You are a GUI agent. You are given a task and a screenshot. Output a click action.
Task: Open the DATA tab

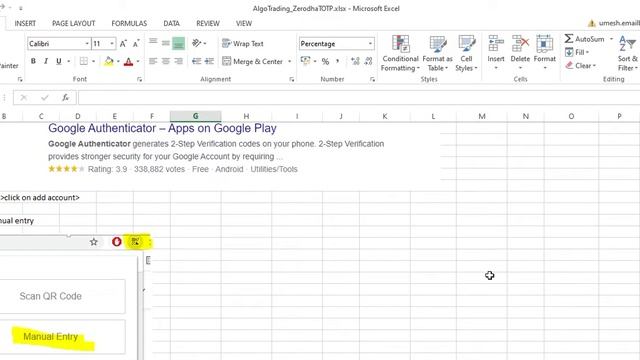171,24
